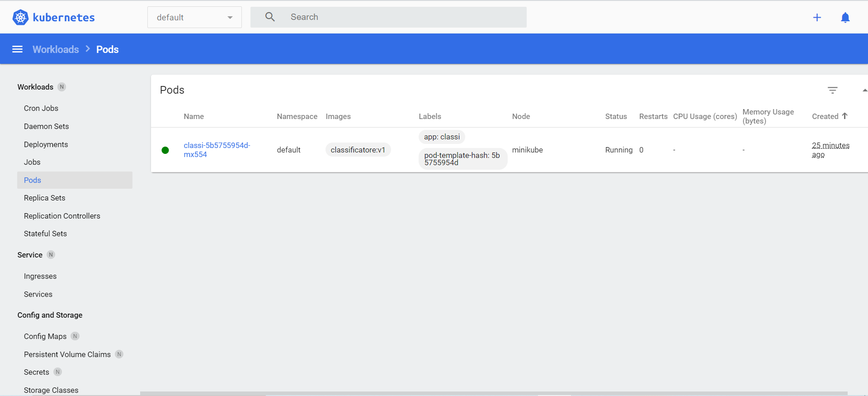Click the Created sort arrow icon

click(844, 116)
